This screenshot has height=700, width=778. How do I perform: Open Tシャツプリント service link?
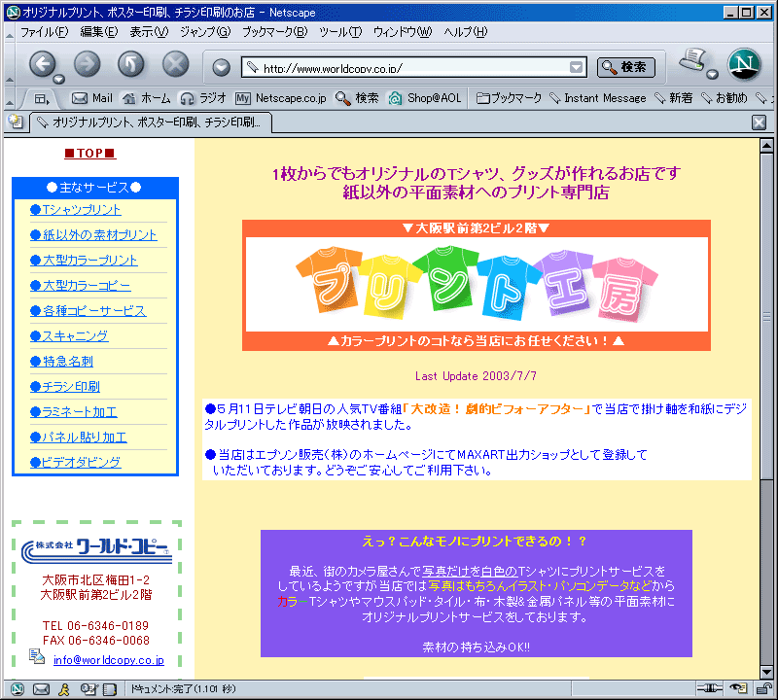click(x=76, y=210)
